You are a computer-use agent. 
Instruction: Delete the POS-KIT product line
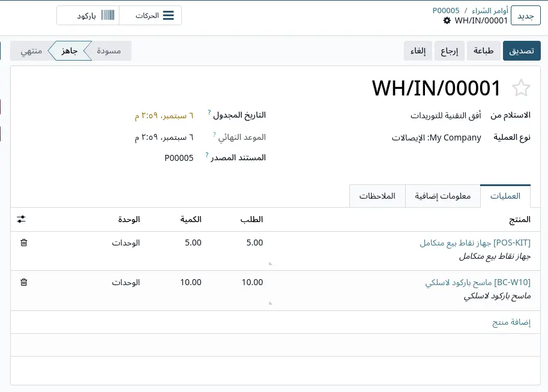(24, 243)
